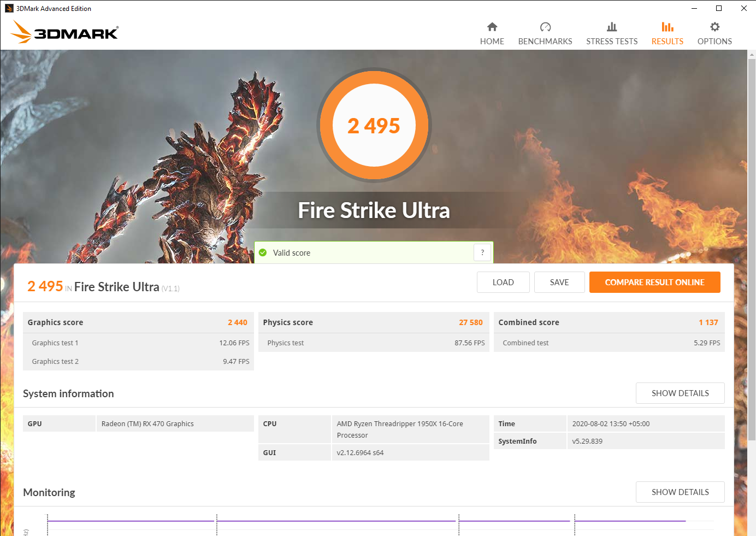Click the large 2 495 score circle
This screenshot has width=756, height=536.
coord(374,125)
